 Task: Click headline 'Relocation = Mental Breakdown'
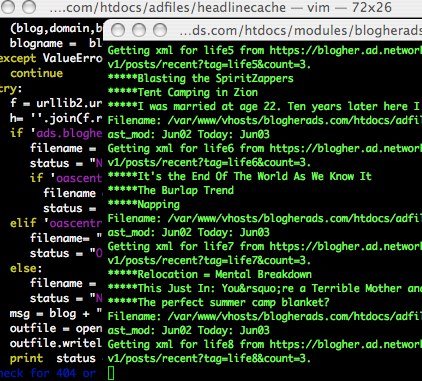(x=209, y=274)
